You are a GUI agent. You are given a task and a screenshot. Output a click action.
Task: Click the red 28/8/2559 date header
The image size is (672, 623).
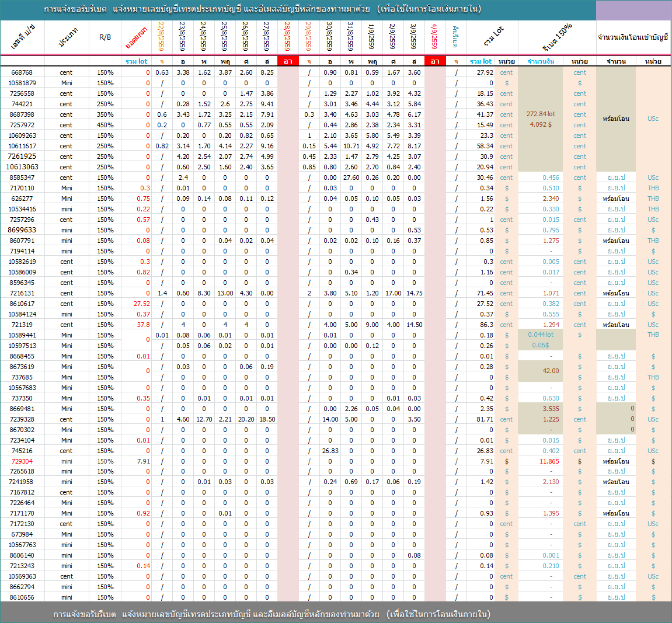[x=288, y=37]
